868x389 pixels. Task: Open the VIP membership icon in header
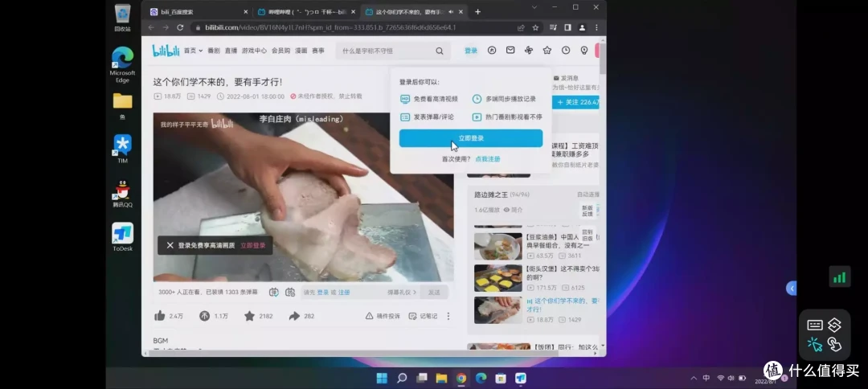click(492, 51)
